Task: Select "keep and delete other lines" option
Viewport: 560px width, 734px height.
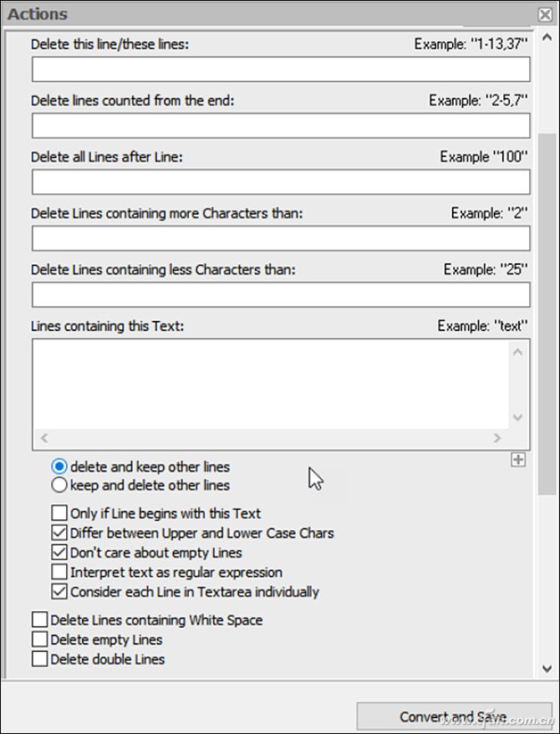Action: coord(59,485)
